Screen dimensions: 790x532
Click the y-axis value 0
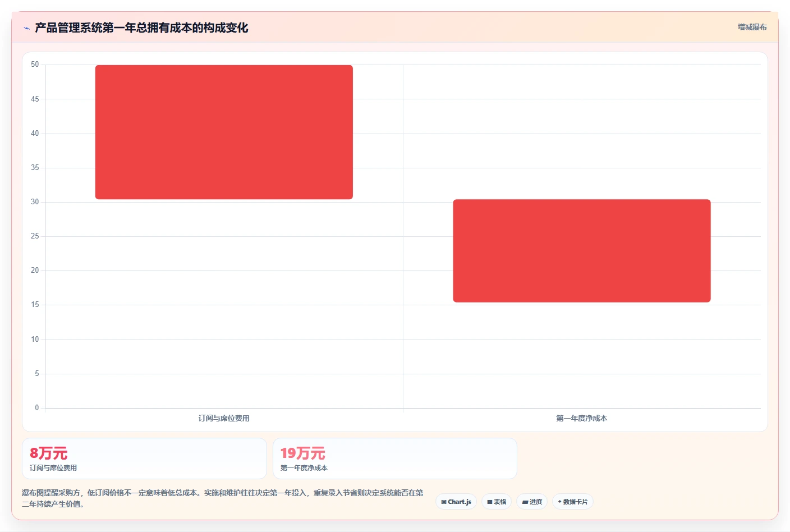coord(37,407)
